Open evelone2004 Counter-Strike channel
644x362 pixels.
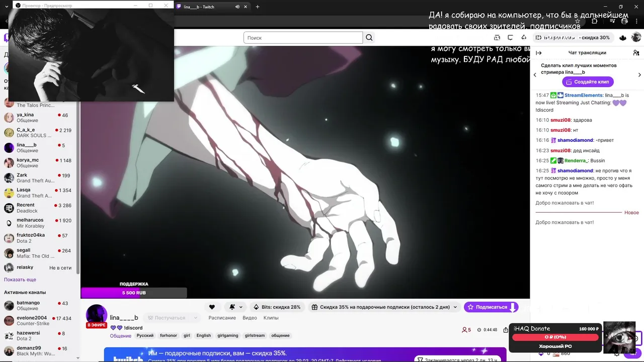click(40, 321)
